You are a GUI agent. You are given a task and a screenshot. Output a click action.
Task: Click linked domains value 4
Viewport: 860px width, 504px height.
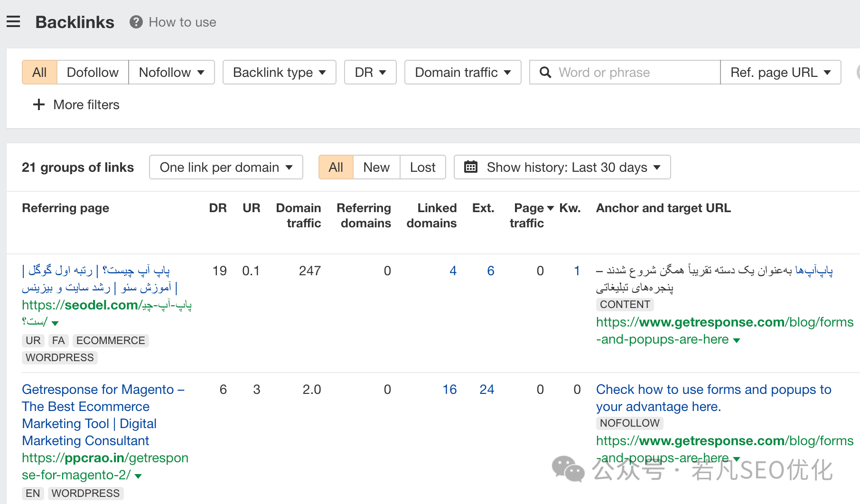point(453,271)
